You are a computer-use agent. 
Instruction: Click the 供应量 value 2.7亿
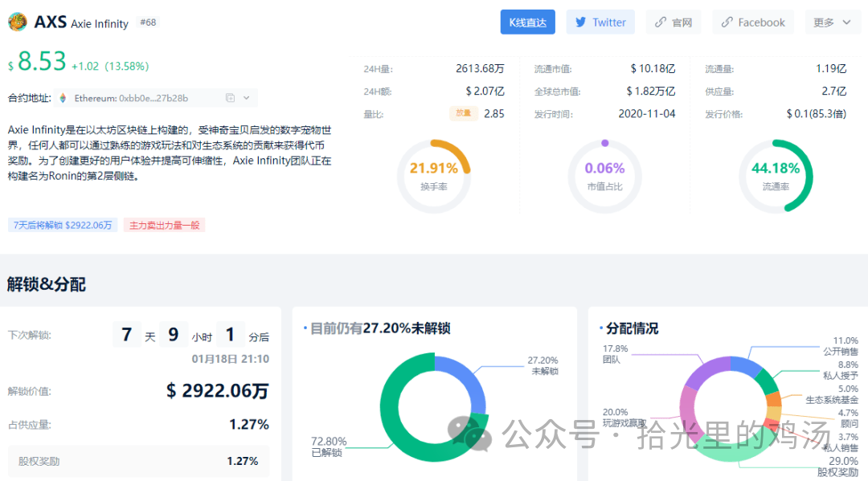pyautogui.click(x=833, y=91)
